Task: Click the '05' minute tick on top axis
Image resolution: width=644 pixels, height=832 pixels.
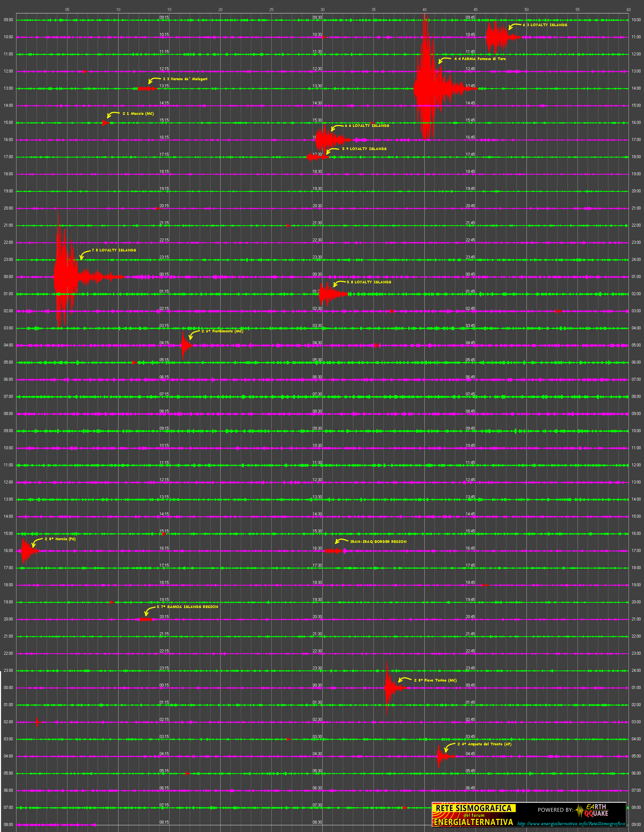Action: point(67,9)
